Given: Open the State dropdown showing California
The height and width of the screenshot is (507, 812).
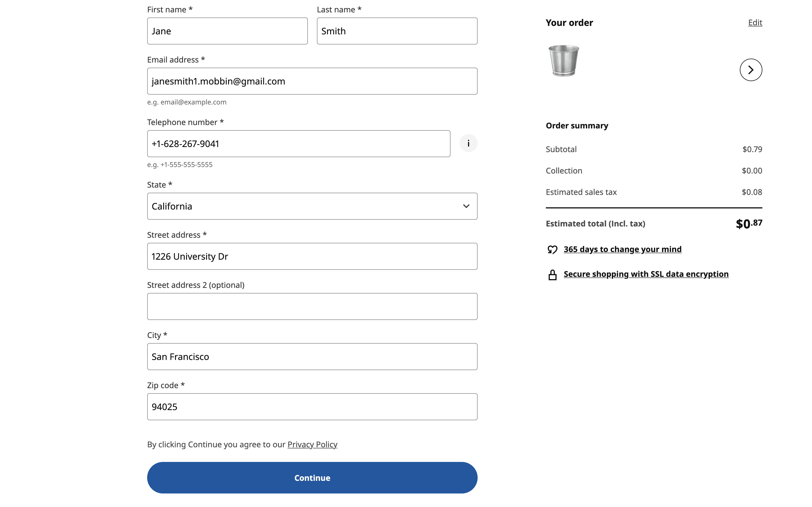Looking at the screenshot, I should click(312, 206).
